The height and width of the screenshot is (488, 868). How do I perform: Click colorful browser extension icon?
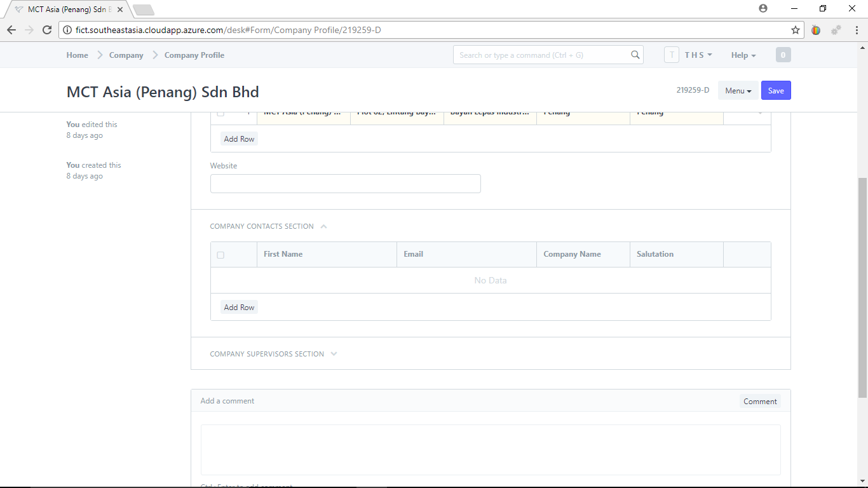click(x=816, y=30)
